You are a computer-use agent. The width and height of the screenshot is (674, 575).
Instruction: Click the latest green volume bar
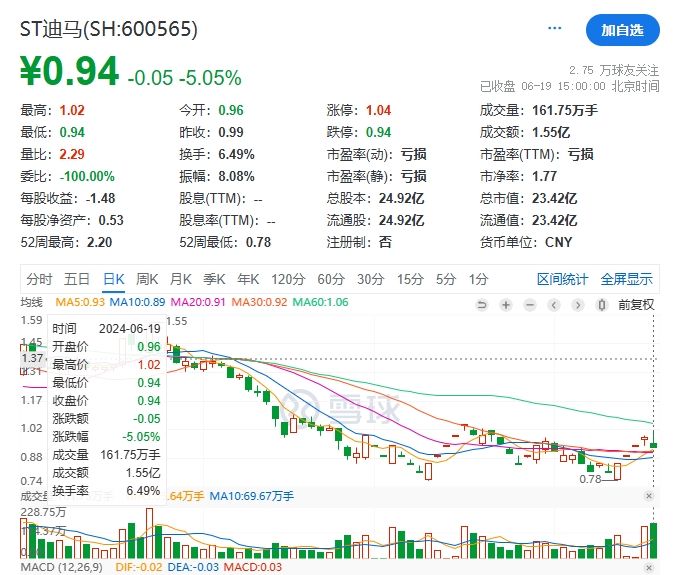[653, 541]
